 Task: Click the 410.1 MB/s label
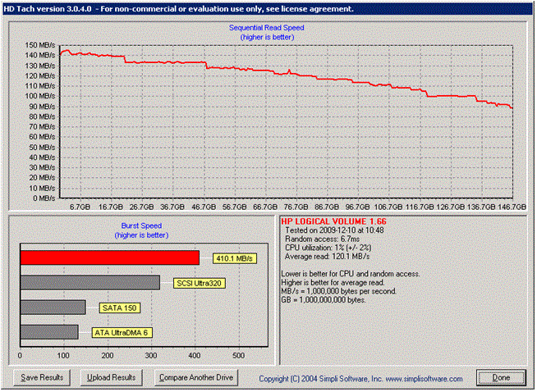click(235, 258)
